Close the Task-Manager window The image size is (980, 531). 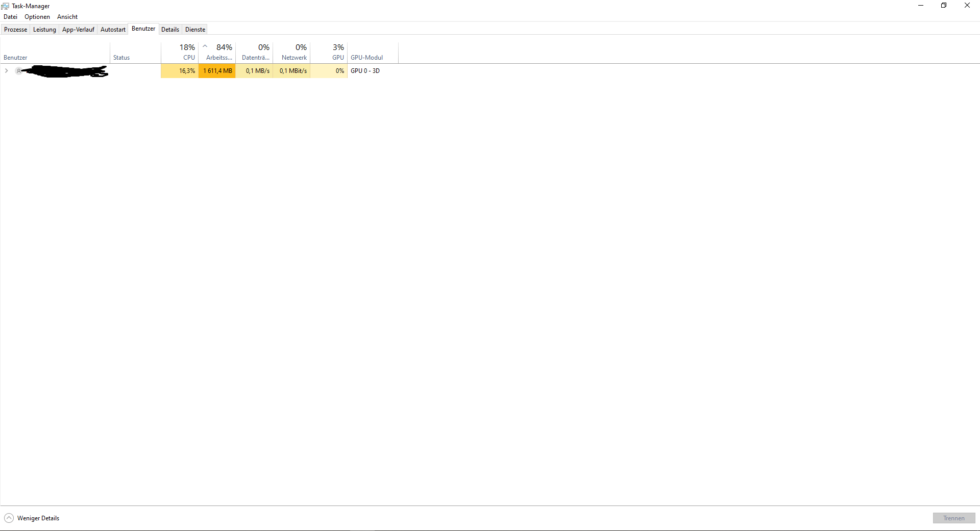click(967, 6)
